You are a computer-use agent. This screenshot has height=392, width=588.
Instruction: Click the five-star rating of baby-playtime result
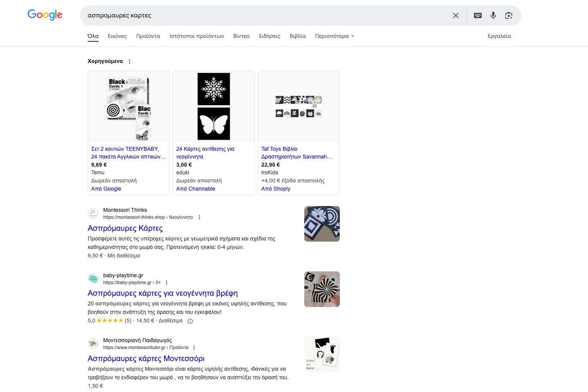coord(110,320)
